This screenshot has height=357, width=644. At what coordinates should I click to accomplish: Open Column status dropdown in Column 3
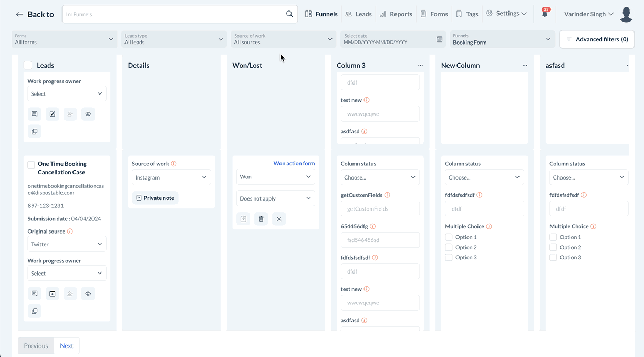pyautogui.click(x=380, y=177)
